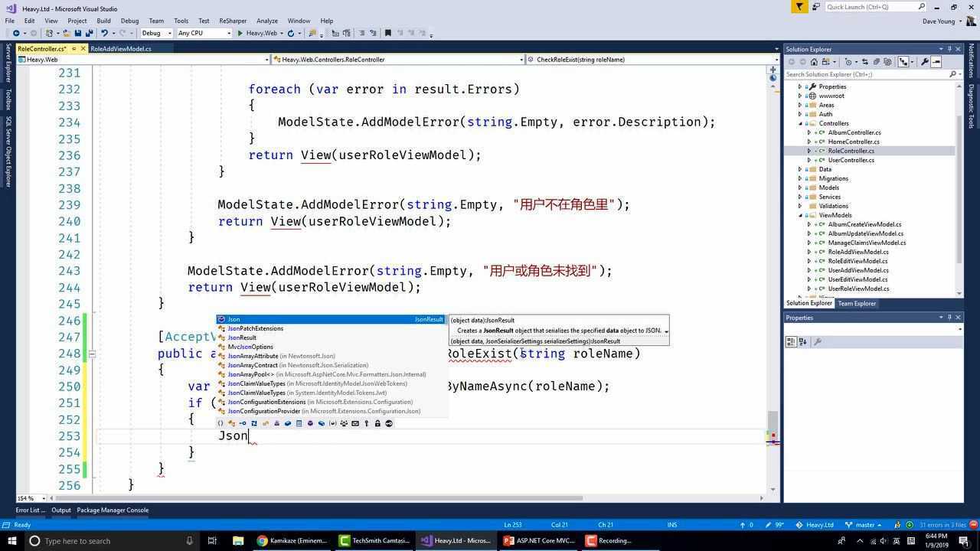
Task: Collapse the ViewModels folder in Solution Explorer
Action: 800,215
